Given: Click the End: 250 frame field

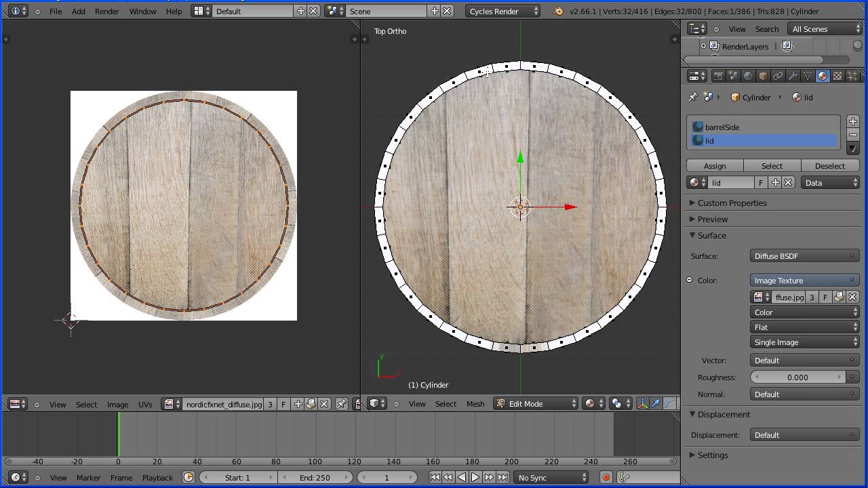Looking at the screenshot, I should (x=315, y=478).
